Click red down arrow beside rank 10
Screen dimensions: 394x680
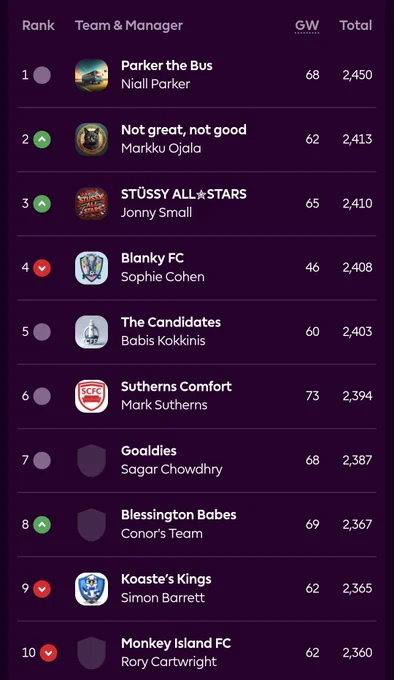[49, 653]
